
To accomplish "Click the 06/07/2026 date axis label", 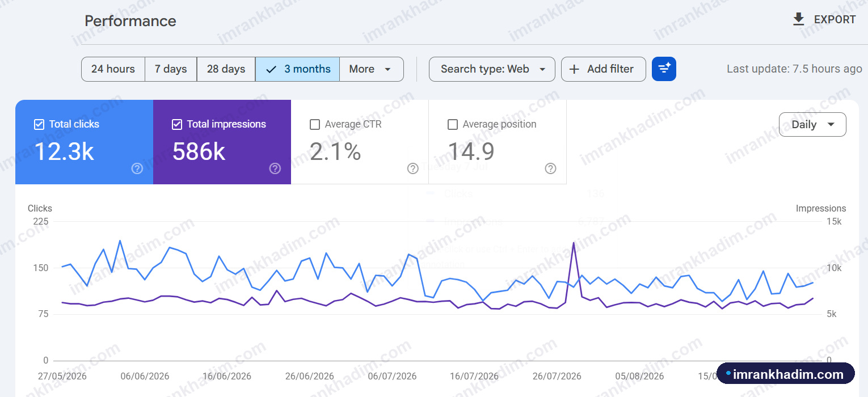I will pyautogui.click(x=392, y=376).
